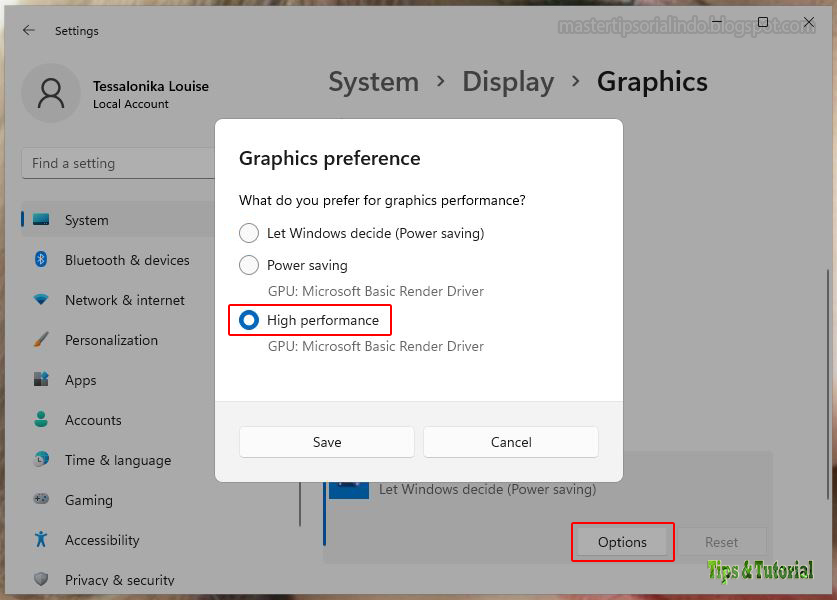Navigate to System in breadcrumb

tap(374, 82)
